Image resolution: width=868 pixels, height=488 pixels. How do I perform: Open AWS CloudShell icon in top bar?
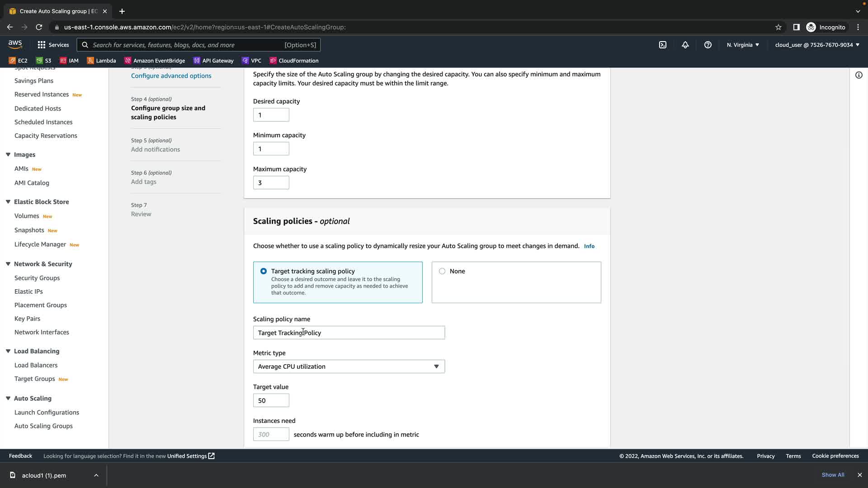click(663, 45)
